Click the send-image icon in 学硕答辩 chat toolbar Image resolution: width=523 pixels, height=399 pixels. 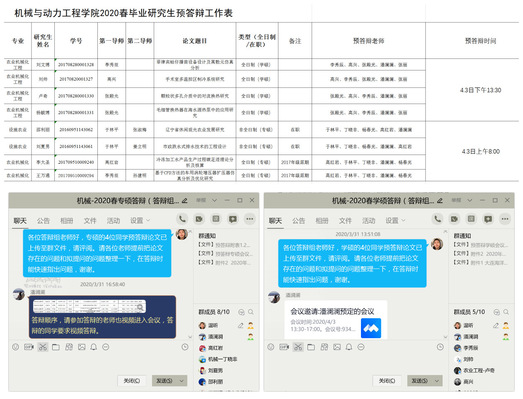click(337, 347)
